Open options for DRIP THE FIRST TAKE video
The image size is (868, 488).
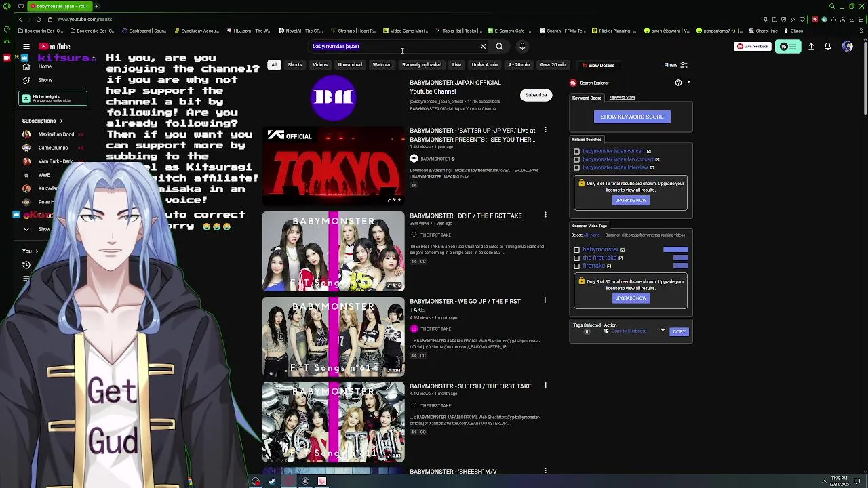pos(545,216)
